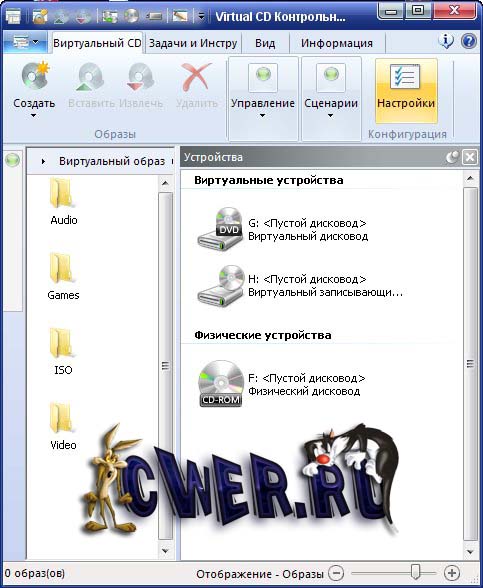Select the F: physical CD-ROM drive icon
The height and width of the screenshot is (588, 483).
click(x=220, y=384)
